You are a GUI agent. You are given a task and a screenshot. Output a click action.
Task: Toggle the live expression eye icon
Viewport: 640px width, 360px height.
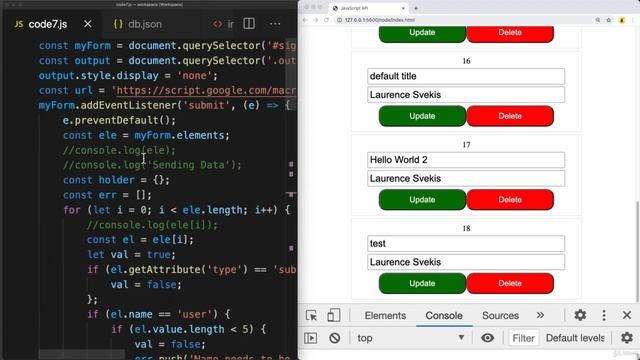(487, 338)
